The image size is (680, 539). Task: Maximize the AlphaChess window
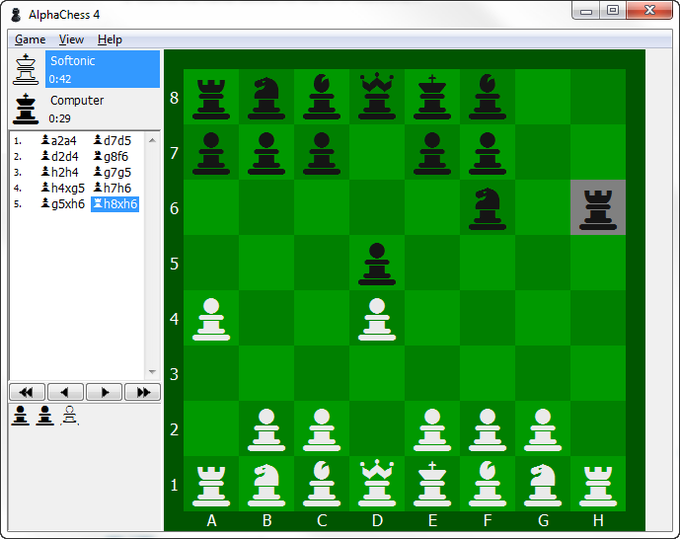[613, 10]
